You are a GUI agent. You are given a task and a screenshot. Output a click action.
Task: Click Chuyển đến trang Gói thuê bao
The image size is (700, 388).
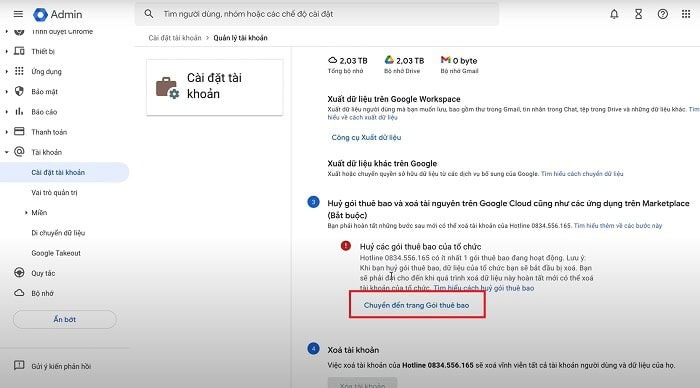[x=417, y=305]
